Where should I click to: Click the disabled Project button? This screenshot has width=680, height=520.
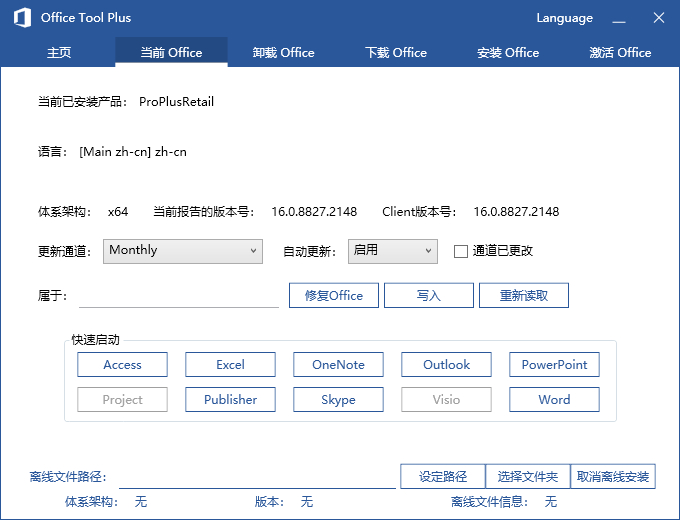122,399
